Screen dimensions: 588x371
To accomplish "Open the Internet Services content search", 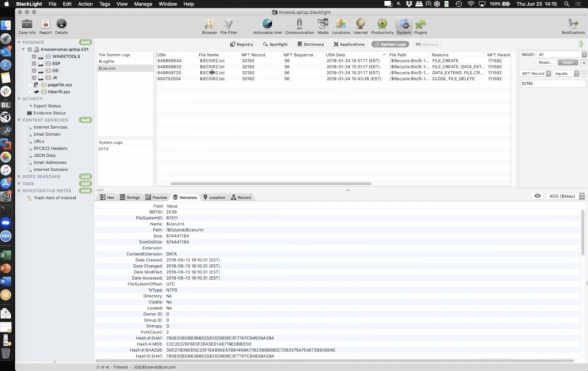I will click(x=51, y=127).
